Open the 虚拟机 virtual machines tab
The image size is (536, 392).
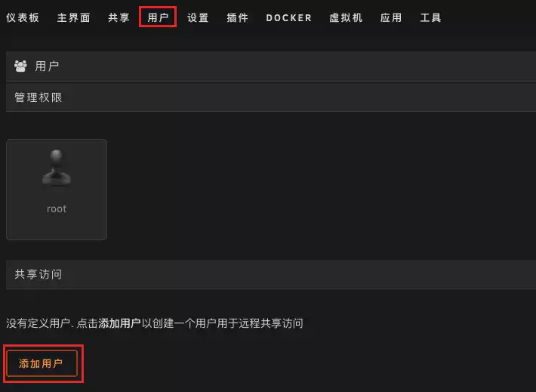click(x=346, y=17)
